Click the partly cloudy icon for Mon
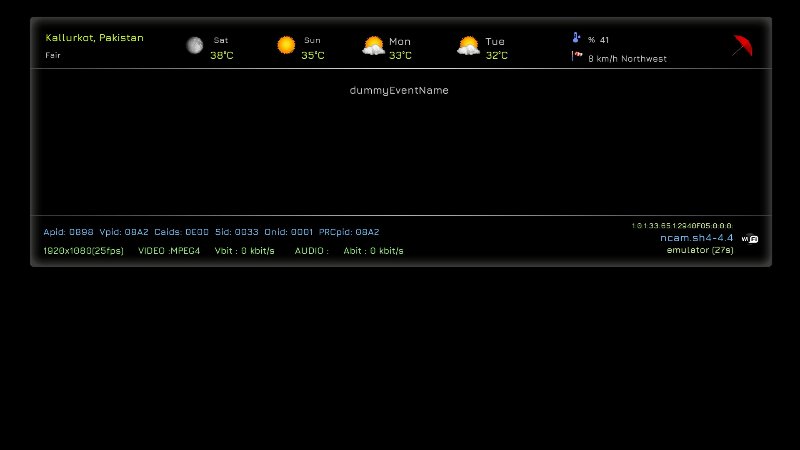800x450 pixels. [x=373, y=46]
